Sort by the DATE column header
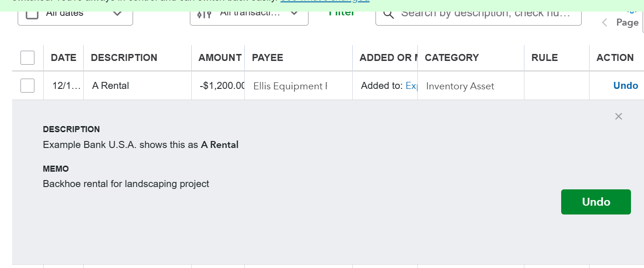Screen dimensions: 644x268 [63, 58]
